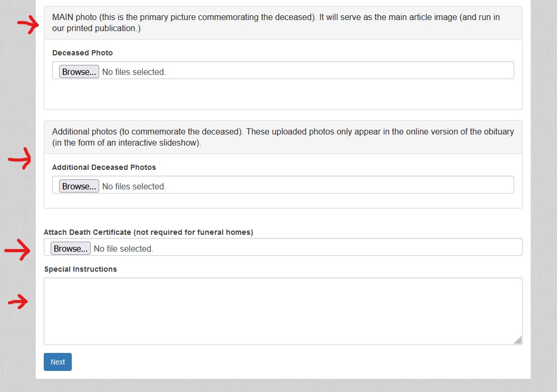
Task: Click the "Special Instructions" label
Action: coord(80,269)
